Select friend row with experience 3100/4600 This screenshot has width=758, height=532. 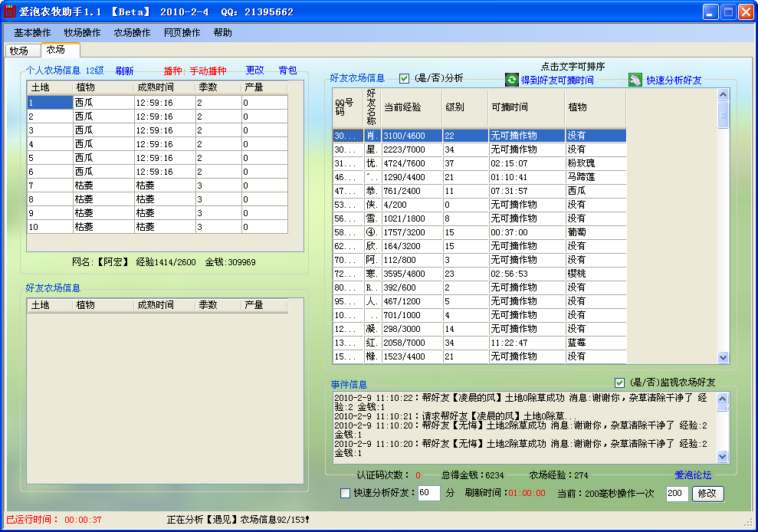[480, 136]
